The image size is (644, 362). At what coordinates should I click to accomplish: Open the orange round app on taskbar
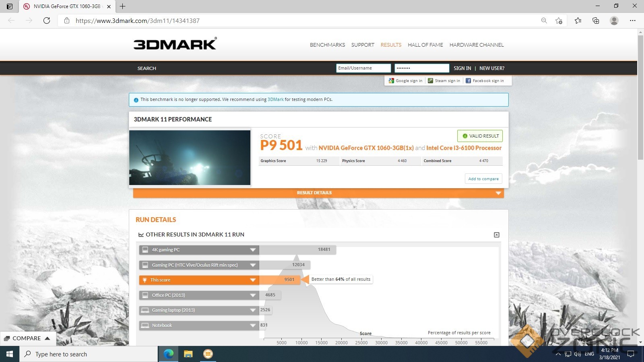pos(208,354)
